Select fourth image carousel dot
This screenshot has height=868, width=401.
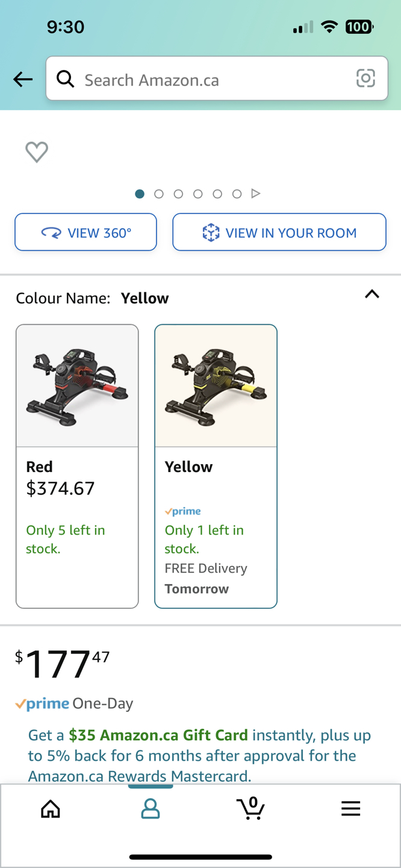(197, 193)
